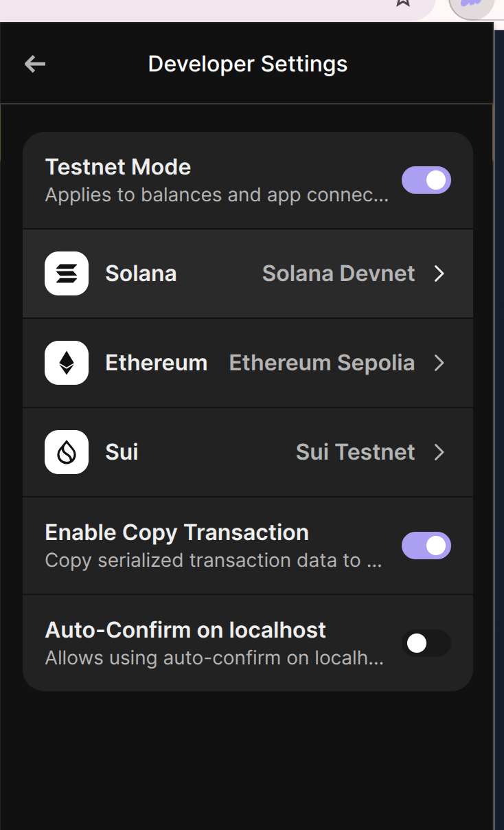Click the Solana logo icon
Screen dimensions: 504x830
tap(67, 273)
